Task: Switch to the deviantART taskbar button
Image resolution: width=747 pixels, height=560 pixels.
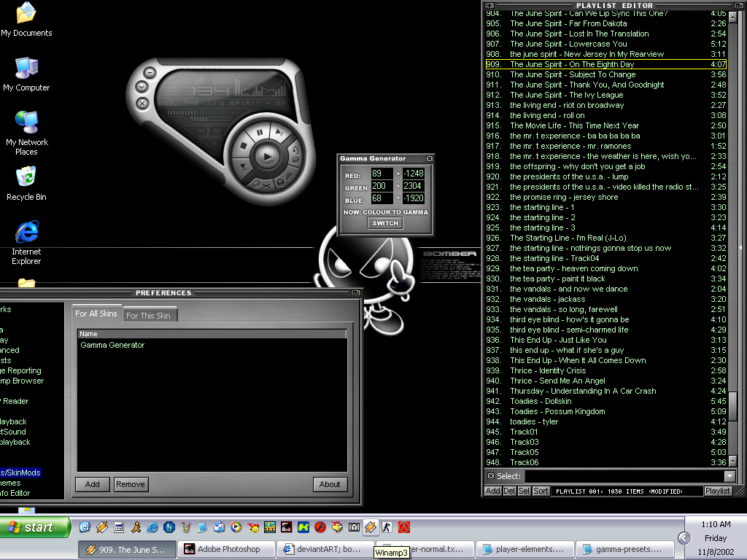Action: [x=326, y=550]
